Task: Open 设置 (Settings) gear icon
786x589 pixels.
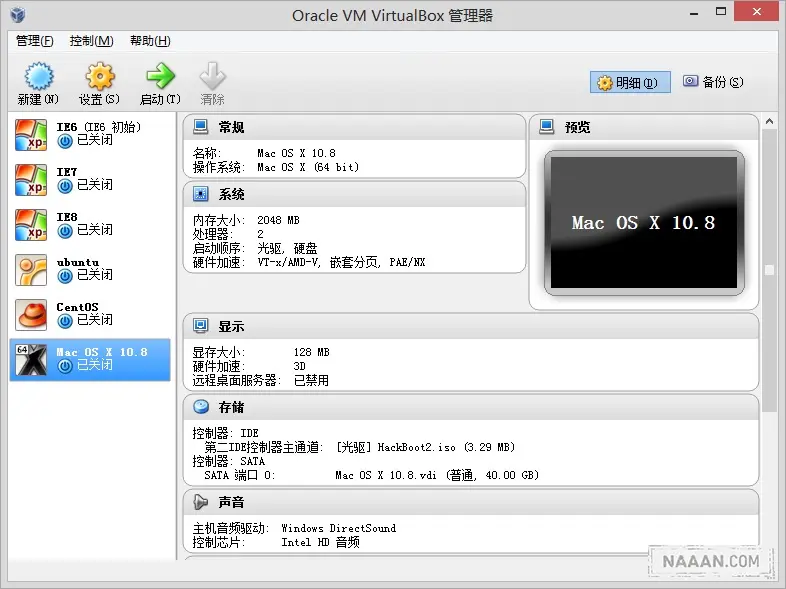Action: pos(99,77)
